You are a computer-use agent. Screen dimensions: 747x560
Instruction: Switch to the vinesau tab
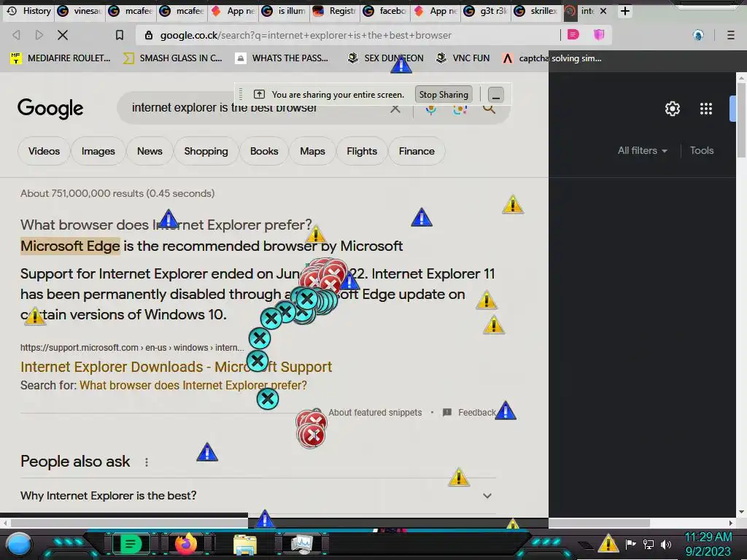pyautogui.click(x=79, y=11)
